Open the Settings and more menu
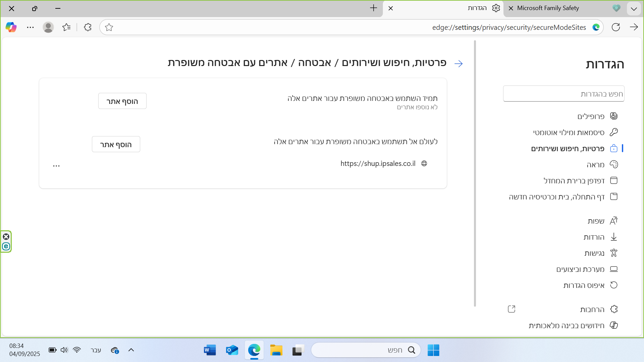The height and width of the screenshot is (362, 644). pos(30,27)
